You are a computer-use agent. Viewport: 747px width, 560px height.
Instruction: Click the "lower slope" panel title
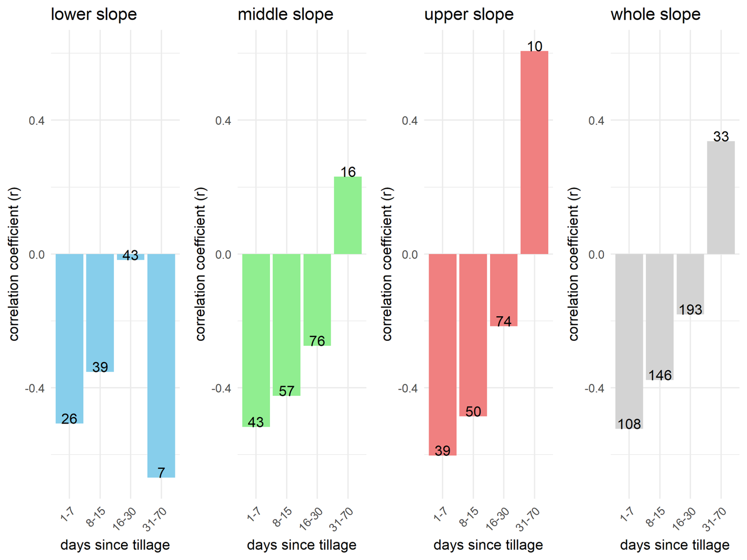pyautogui.click(x=94, y=15)
